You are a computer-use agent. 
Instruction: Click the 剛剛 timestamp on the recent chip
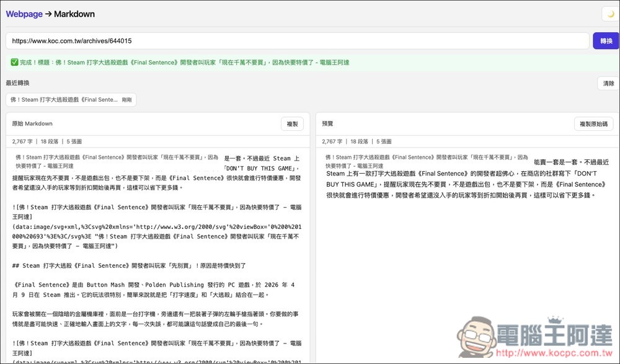tap(126, 100)
